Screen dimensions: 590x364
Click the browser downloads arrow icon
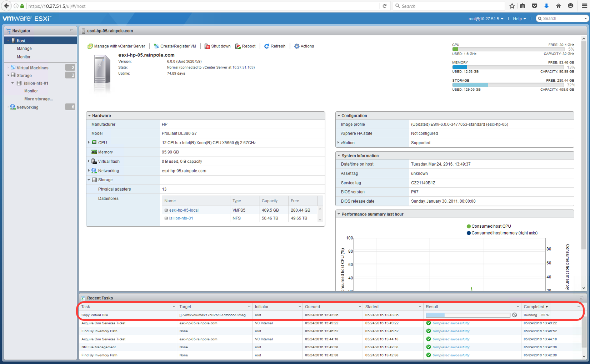click(x=546, y=6)
